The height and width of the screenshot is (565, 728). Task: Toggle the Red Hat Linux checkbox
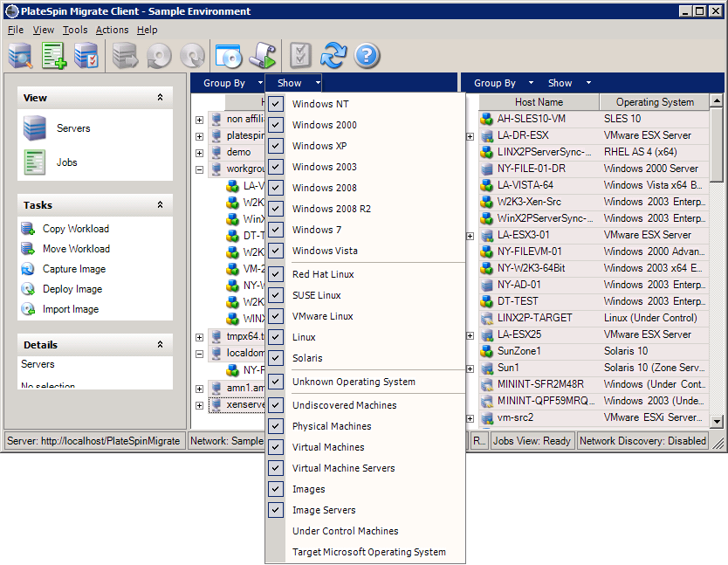click(276, 274)
